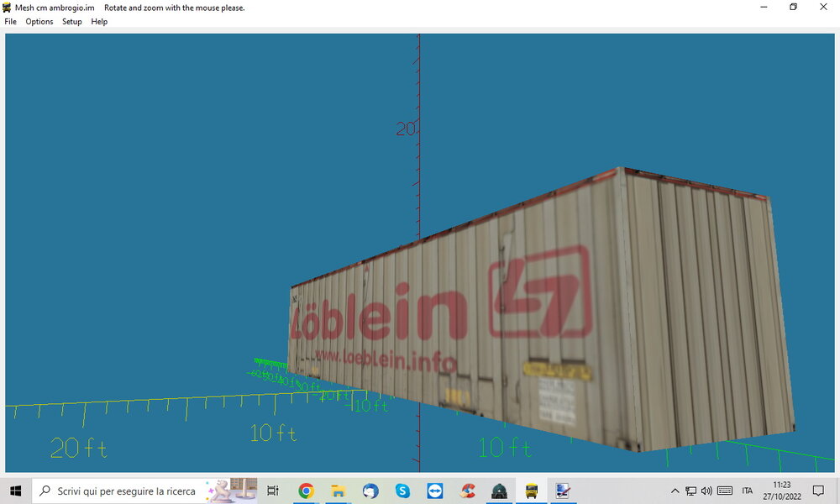Open the Options menu

point(39,22)
